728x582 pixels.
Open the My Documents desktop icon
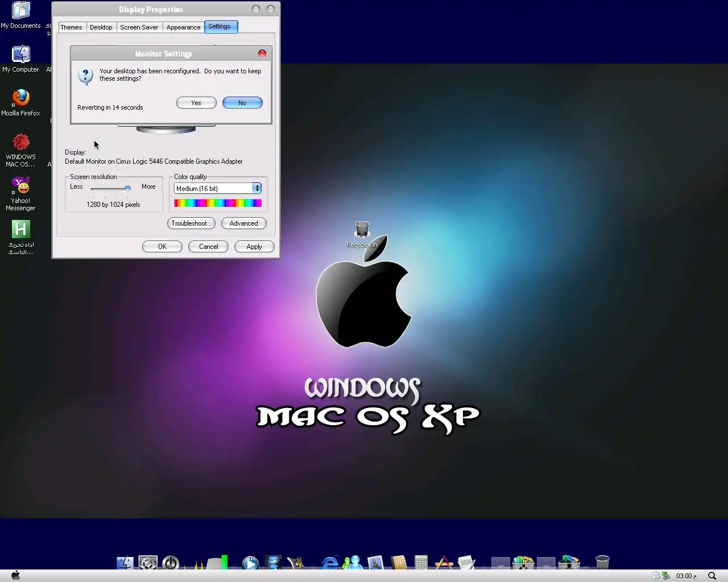21,15
